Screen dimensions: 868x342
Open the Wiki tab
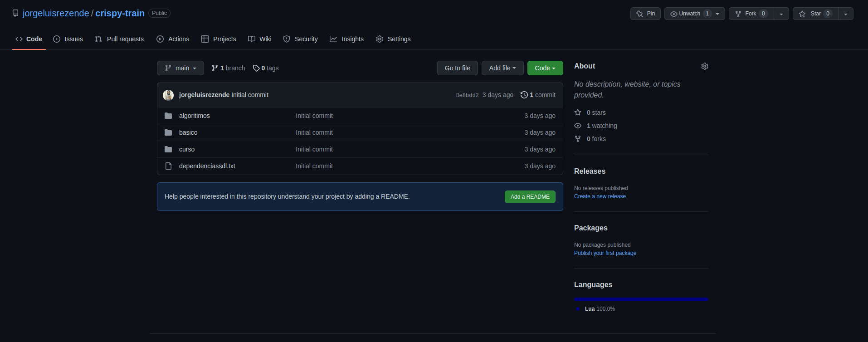click(x=260, y=39)
